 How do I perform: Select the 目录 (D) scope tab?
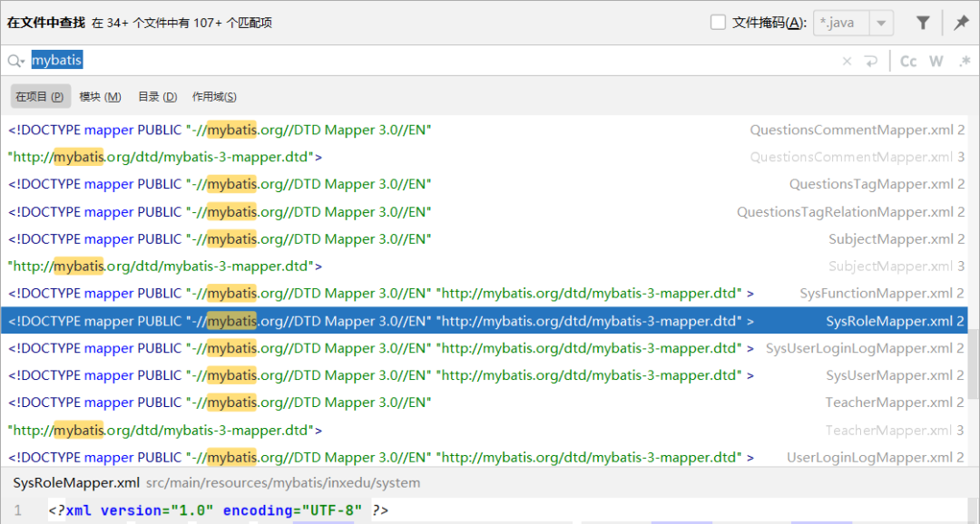(x=158, y=96)
